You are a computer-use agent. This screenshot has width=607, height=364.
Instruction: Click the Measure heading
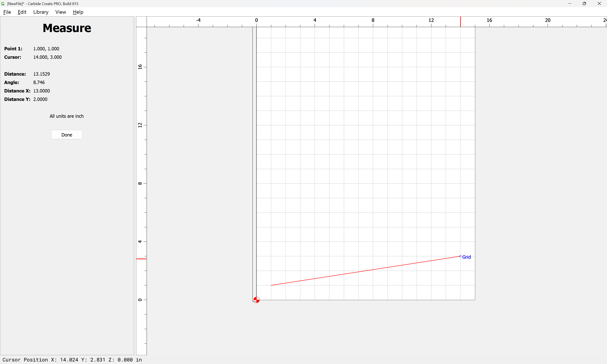coord(67,28)
